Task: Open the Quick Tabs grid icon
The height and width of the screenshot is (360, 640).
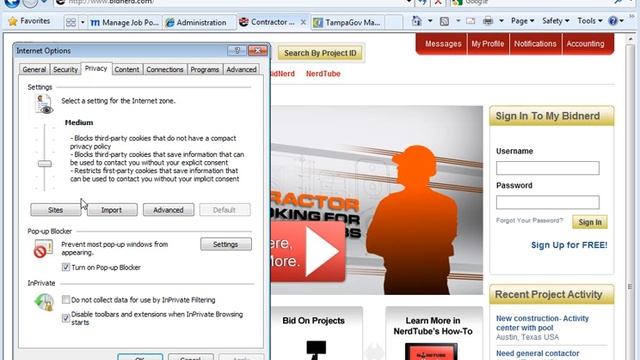Action: click(x=71, y=22)
